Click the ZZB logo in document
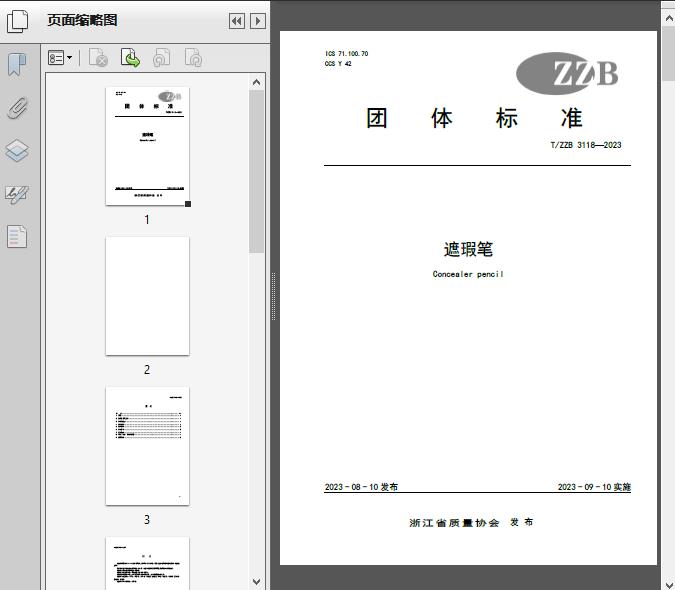 pos(567,74)
